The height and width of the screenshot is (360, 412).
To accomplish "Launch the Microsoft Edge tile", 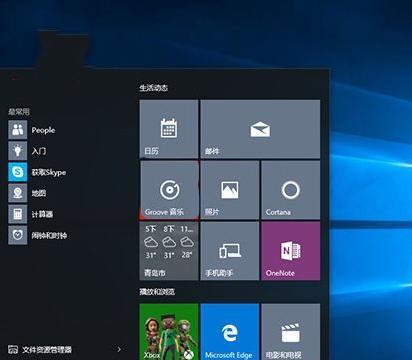I will [x=230, y=332].
